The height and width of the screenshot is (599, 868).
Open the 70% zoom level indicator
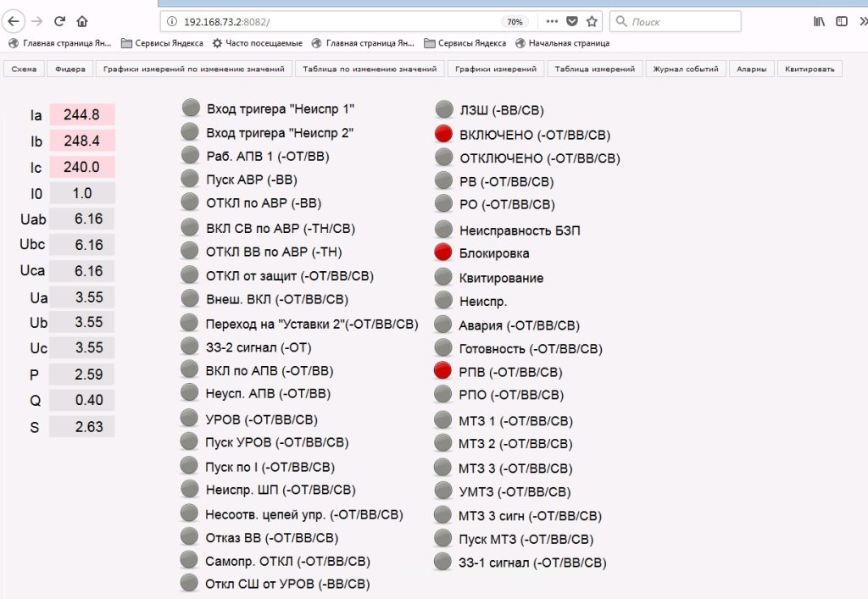point(515,21)
